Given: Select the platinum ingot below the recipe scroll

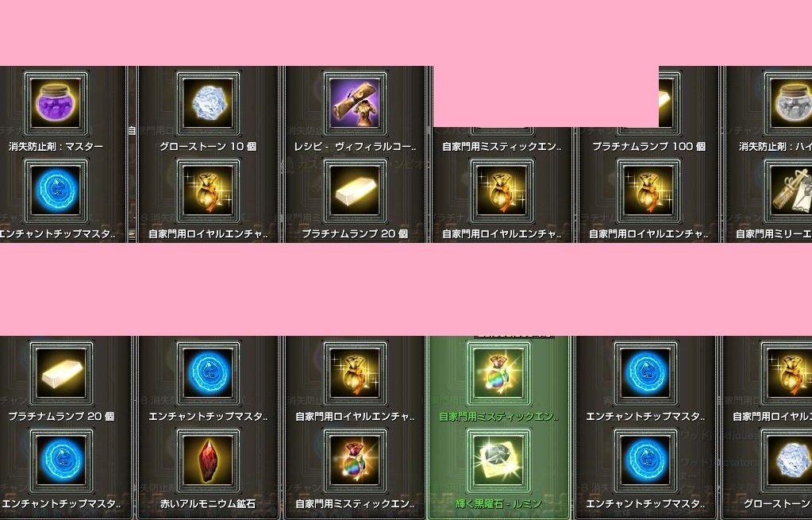Looking at the screenshot, I should pos(355,191).
